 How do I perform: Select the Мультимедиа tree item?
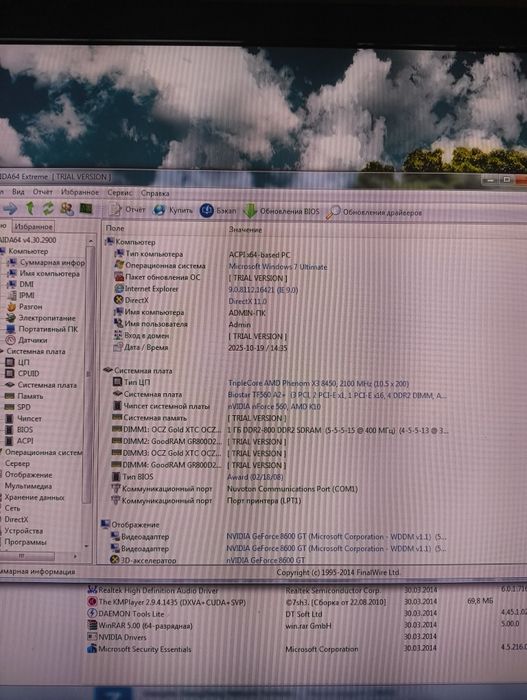[x=28, y=486]
